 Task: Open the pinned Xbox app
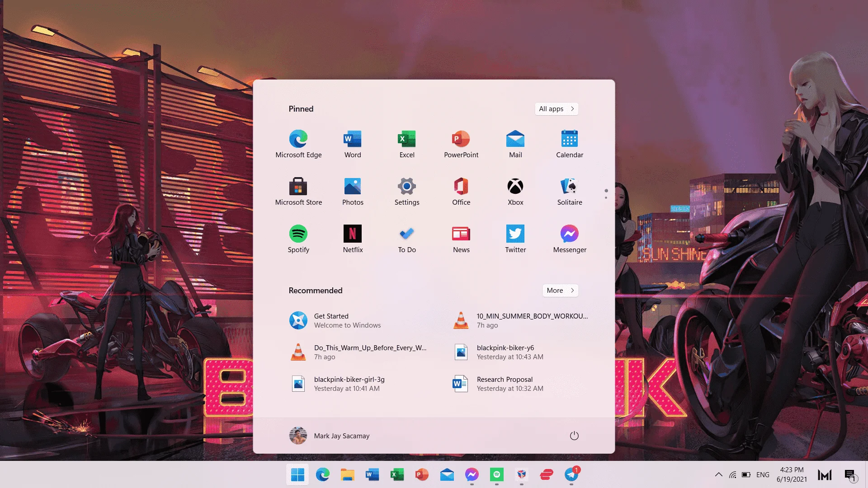coord(515,192)
